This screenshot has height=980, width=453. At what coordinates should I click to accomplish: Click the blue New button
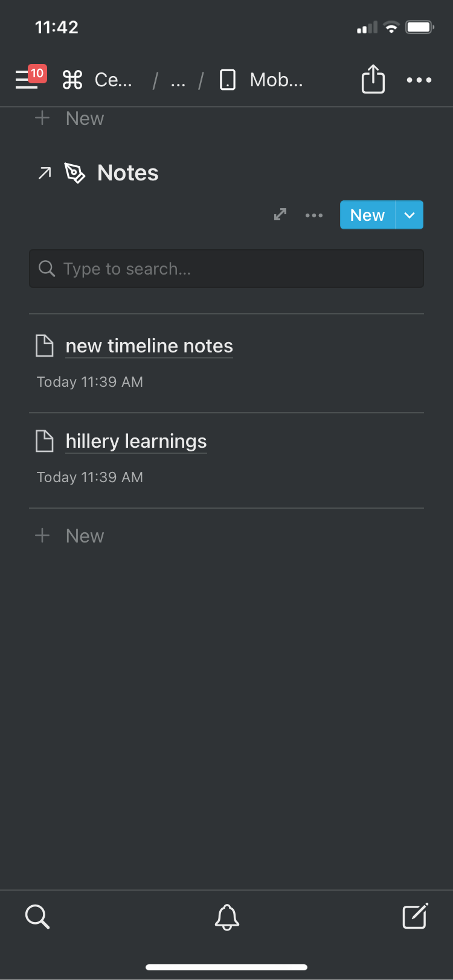point(367,214)
